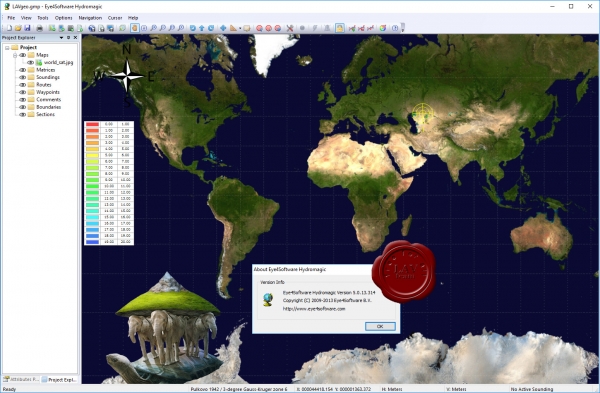The width and height of the screenshot is (600, 393).
Task: Open a project using the folder icon
Action: coord(18,28)
